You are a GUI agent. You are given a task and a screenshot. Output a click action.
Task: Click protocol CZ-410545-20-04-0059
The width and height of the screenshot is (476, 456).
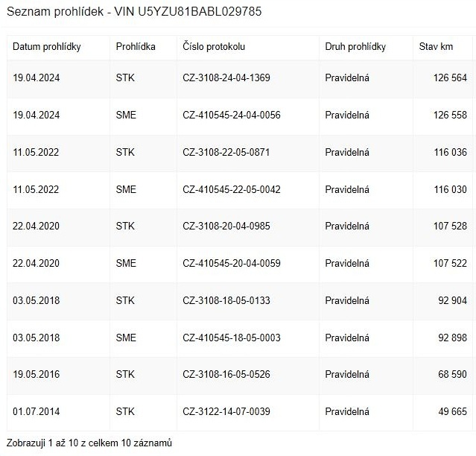point(232,263)
